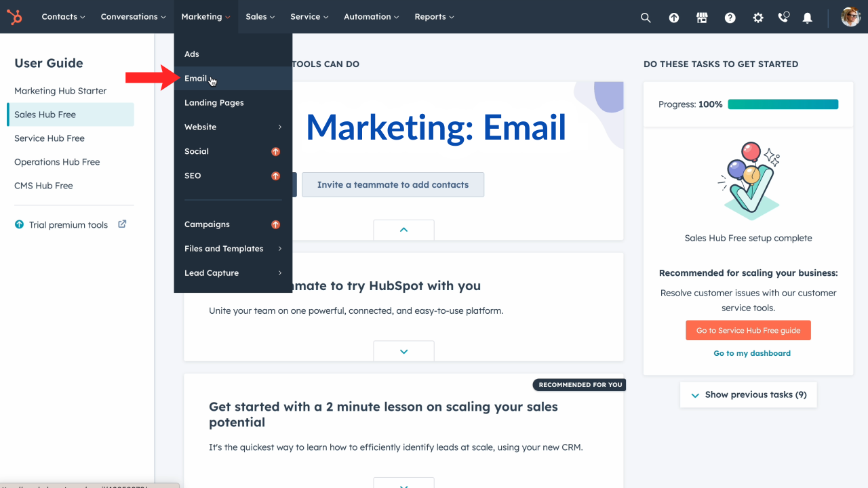Click Go to my dashboard link

coord(752,353)
